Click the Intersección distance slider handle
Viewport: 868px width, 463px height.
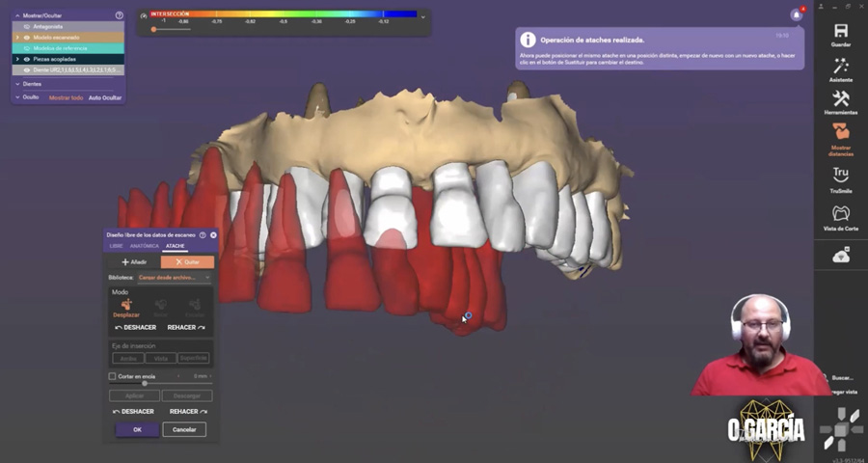(x=153, y=29)
